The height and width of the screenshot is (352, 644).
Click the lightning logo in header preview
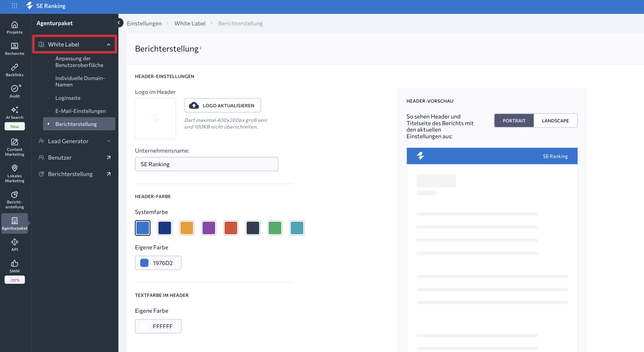pos(420,156)
